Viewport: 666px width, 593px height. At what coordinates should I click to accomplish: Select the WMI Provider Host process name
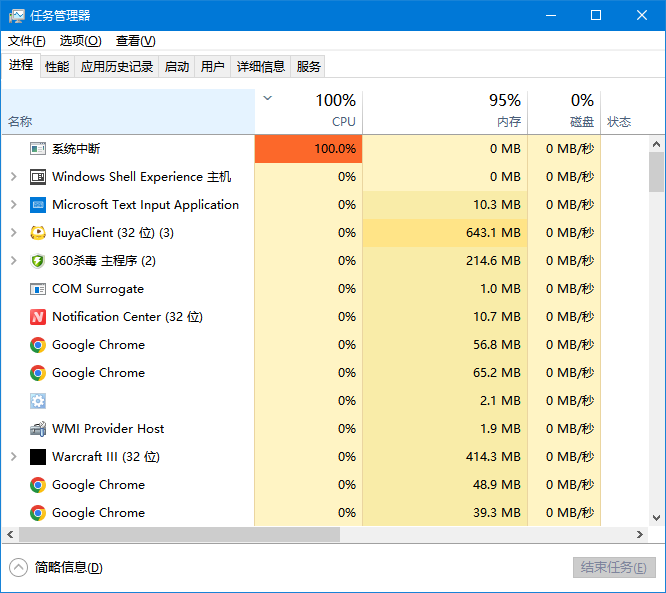[108, 429]
